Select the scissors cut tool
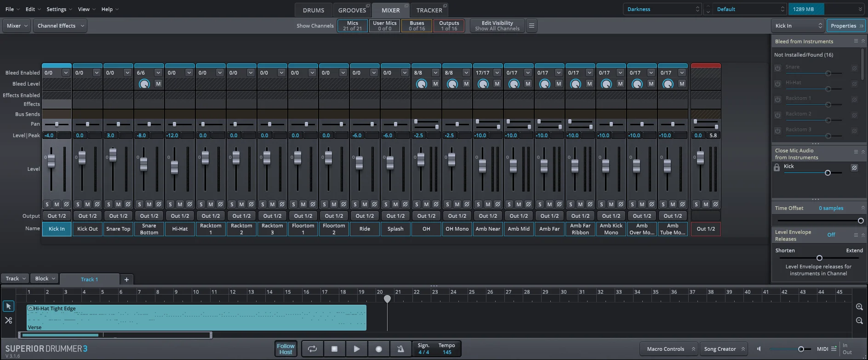Viewport: 868px width, 360px height. pyautogui.click(x=8, y=320)
